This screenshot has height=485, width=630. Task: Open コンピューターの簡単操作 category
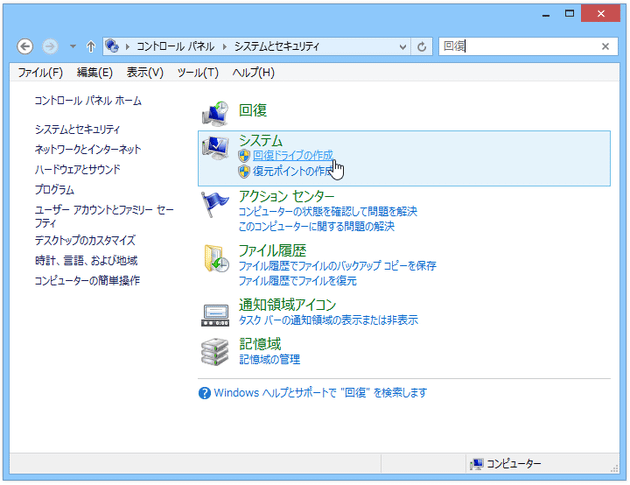87,280
